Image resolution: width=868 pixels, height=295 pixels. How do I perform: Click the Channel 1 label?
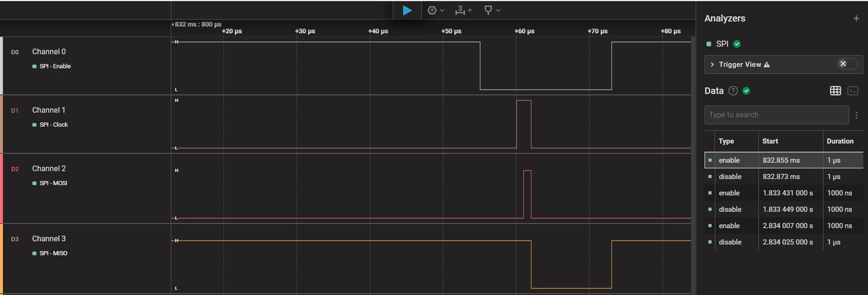[49, 110]
